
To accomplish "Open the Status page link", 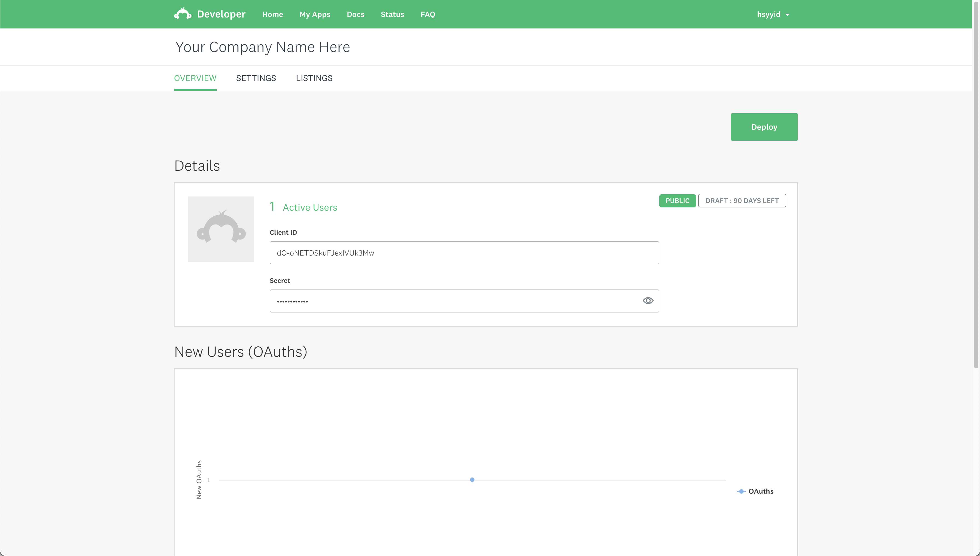I will click(x=392, y=15).
